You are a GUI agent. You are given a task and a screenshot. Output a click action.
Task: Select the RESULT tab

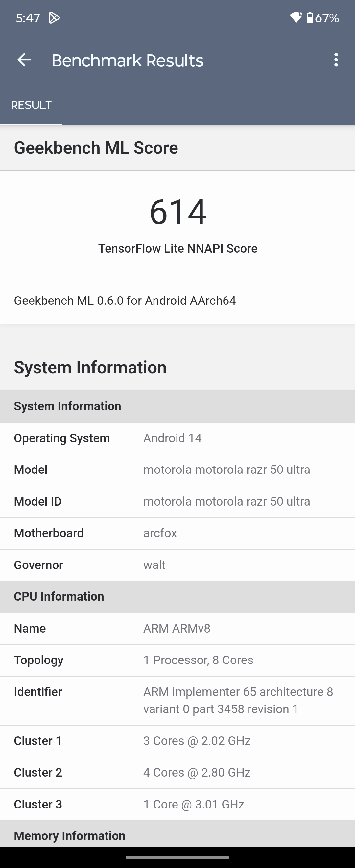[x=31, y=105]
